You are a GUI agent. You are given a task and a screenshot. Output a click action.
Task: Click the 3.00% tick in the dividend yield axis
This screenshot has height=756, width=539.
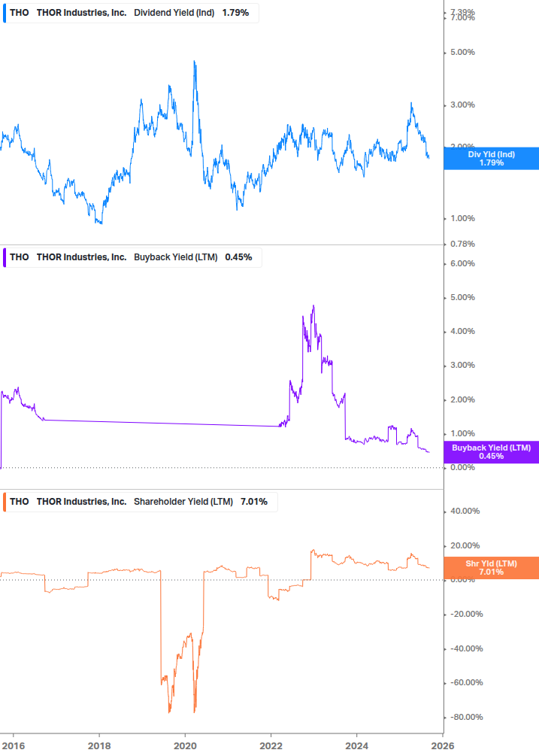click(x=462, y=105)
